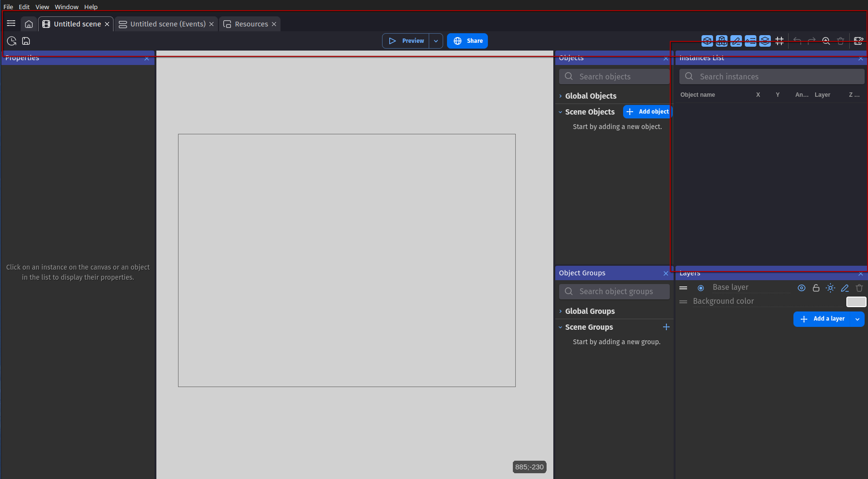Toggle the Objects panel toolbar icon
Viewport: 868px width, 479px height.
pos(707,41)
